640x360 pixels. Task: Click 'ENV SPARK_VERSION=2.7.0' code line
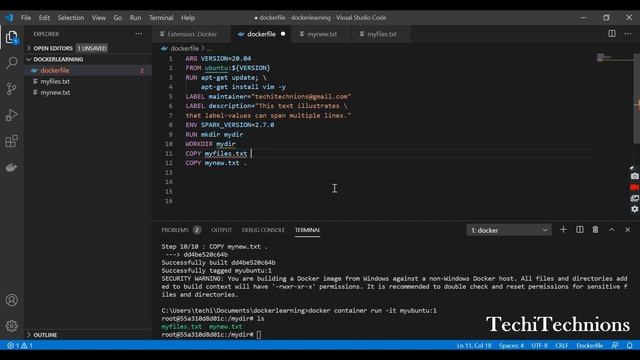[230, 125]
